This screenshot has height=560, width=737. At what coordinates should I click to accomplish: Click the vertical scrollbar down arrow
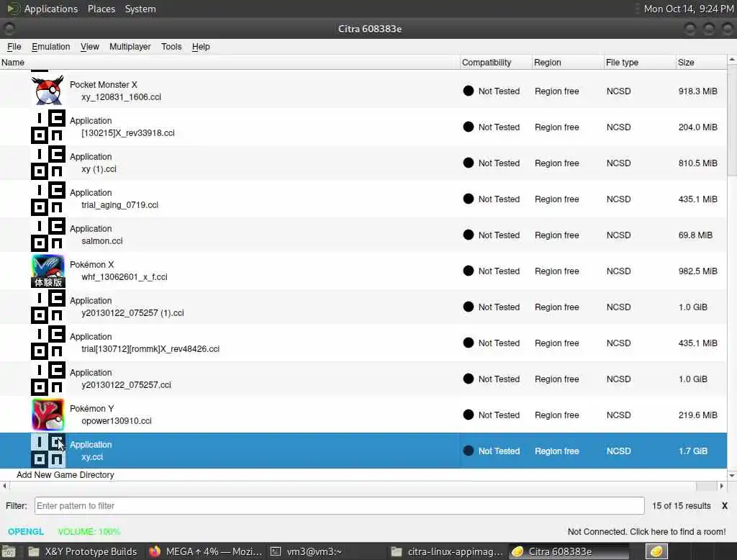pyautogui.click(x=732, y=475)
